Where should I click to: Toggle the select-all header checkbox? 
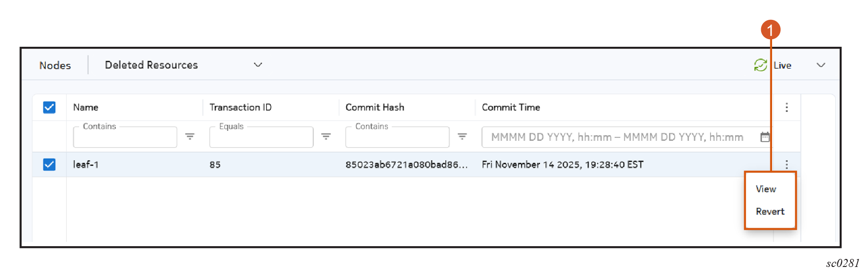click(49, 107)
